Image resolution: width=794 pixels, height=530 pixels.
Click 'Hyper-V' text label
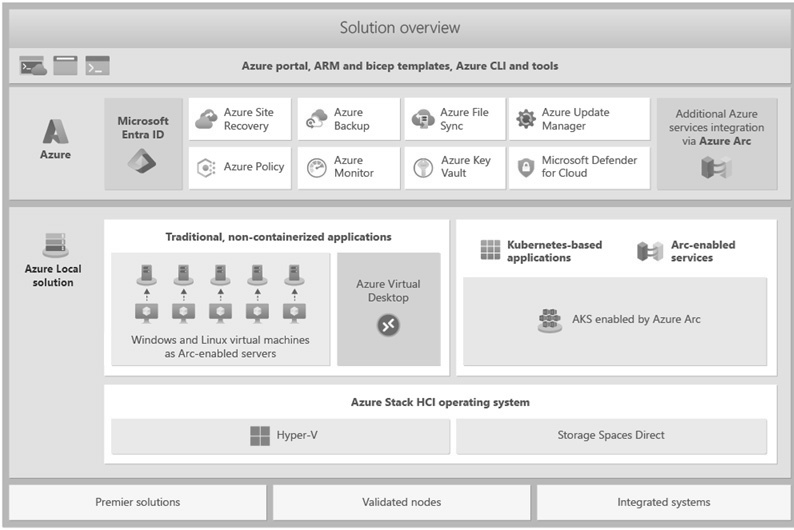point(297,435)
